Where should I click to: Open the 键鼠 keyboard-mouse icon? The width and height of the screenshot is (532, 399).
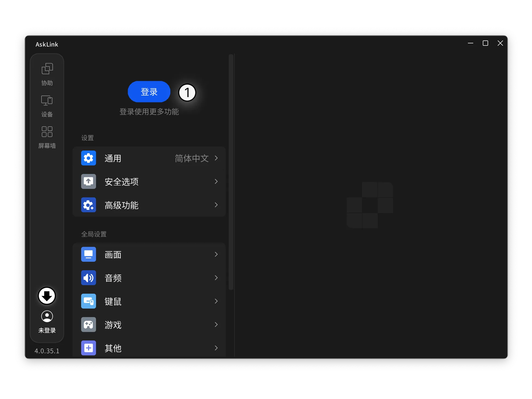(x=89, y=301)
